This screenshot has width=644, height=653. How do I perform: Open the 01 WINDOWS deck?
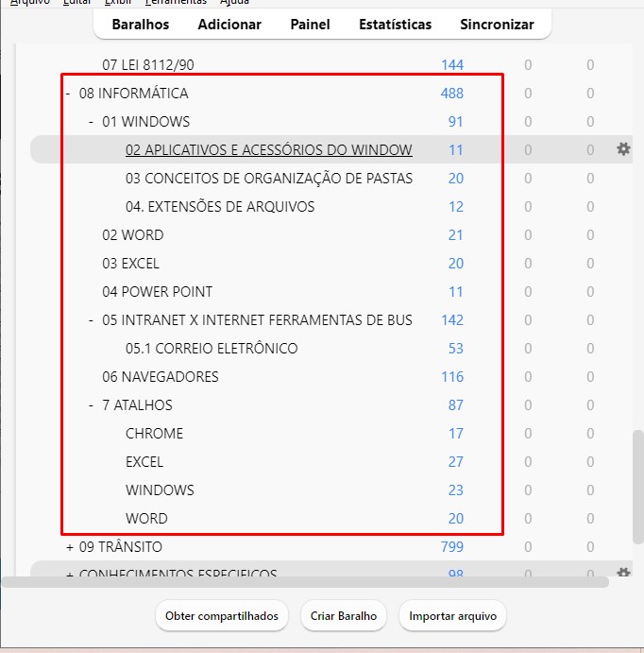tap(146, 122)
